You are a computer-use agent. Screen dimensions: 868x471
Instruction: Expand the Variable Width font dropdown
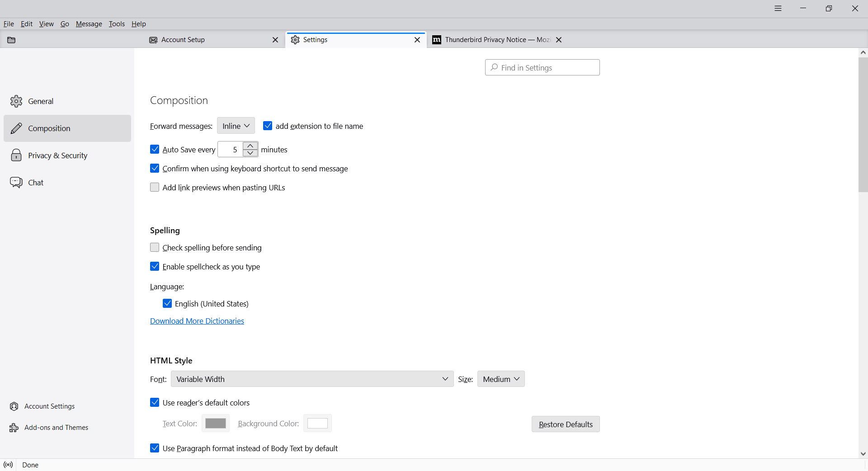point(312,379)
